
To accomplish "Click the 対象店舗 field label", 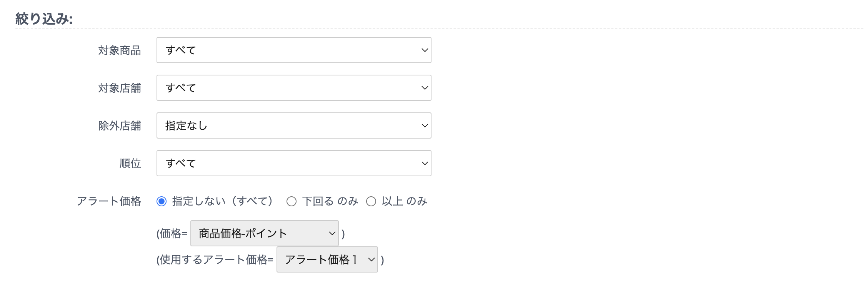I will [x=120, y=88].
